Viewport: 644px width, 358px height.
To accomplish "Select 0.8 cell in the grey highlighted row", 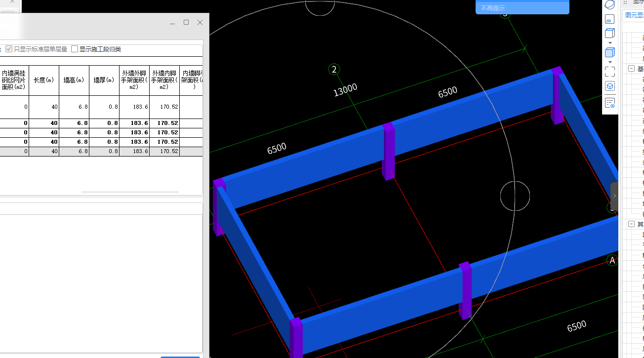I will click(x=104, y=152).
